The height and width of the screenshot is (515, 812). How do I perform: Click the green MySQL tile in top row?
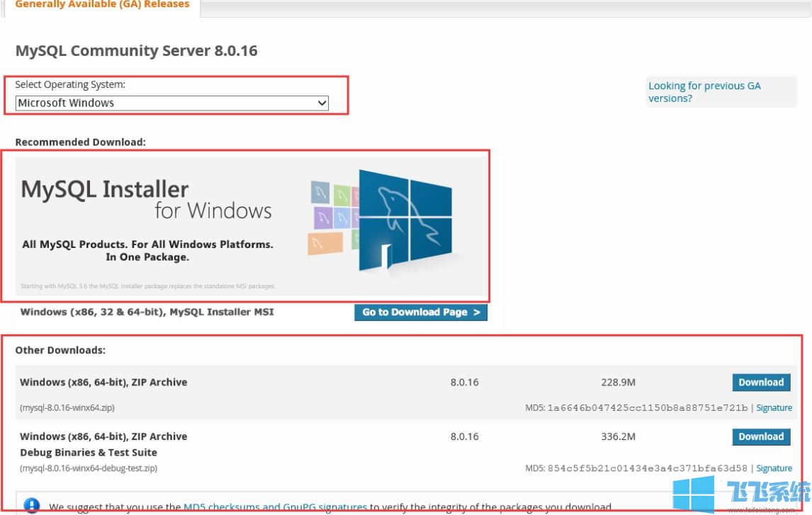click(342, 194)
